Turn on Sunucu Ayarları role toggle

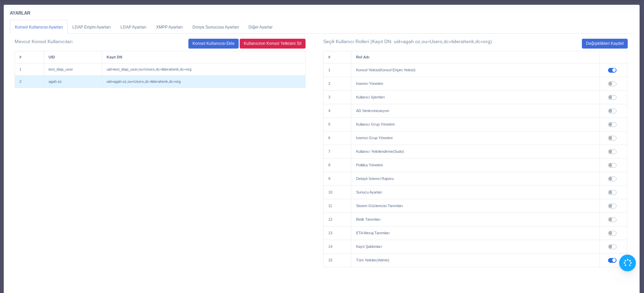pyautogui.click(x=612, y=193)
